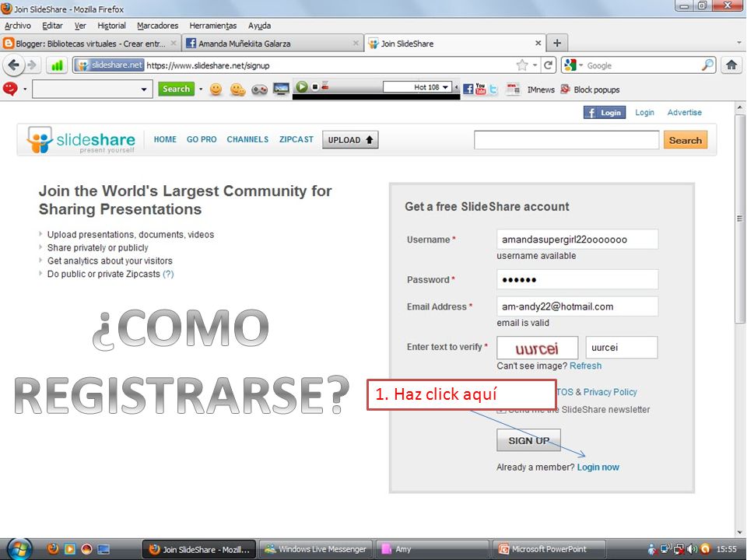Click Firefox icon in the quick launch area
The height and width of the screenshot is (560, 747).
(x=53, y=549)
